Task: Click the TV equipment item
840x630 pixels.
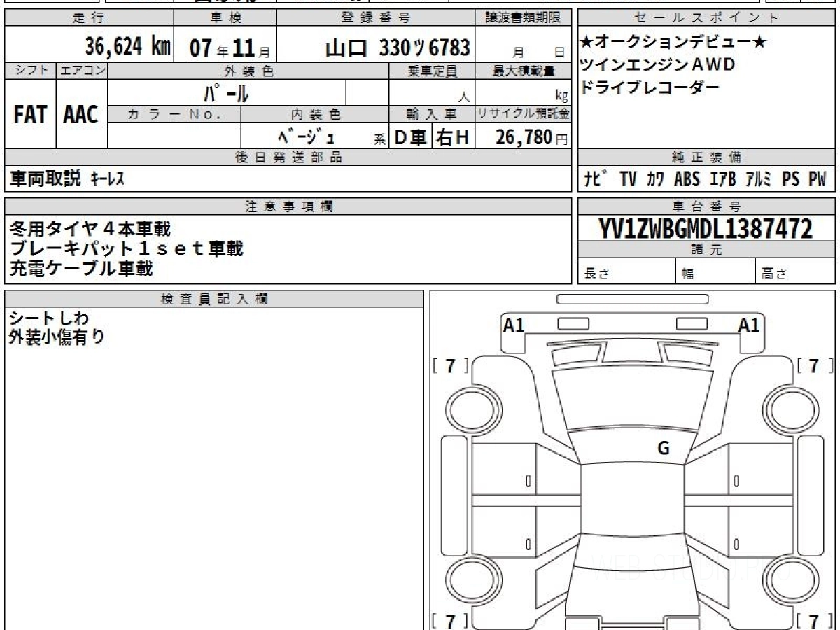Action: pos(629,179)
